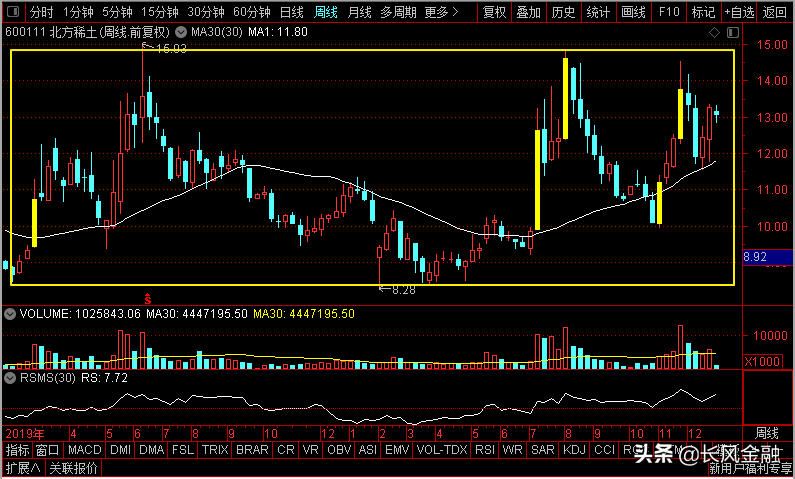This screenshot has width=795, height=479.
Task: Select the VOL-TDX indicator
Action: (x=442, y=450)
